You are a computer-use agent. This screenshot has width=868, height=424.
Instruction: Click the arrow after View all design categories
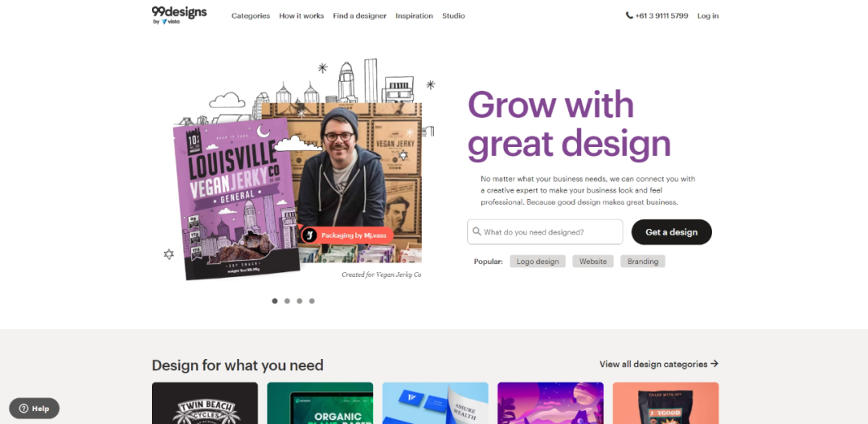pyautogui.click(x=714, y=364)
